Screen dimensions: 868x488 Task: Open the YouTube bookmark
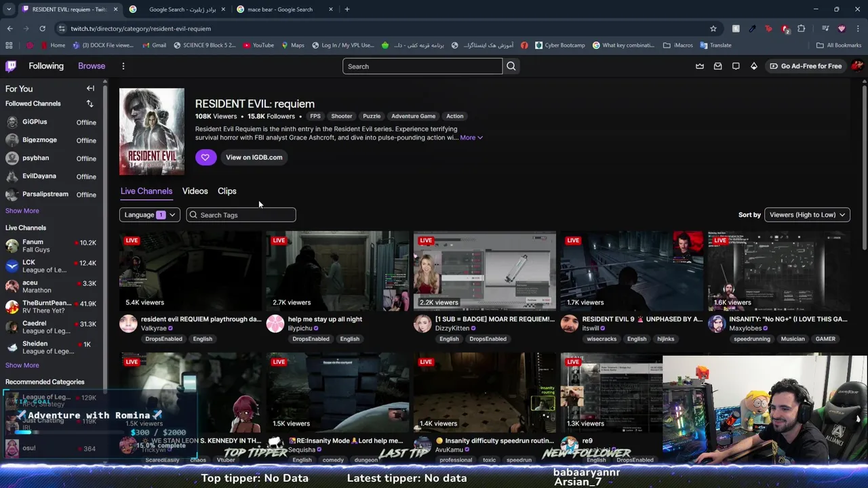tap(258, 45)
